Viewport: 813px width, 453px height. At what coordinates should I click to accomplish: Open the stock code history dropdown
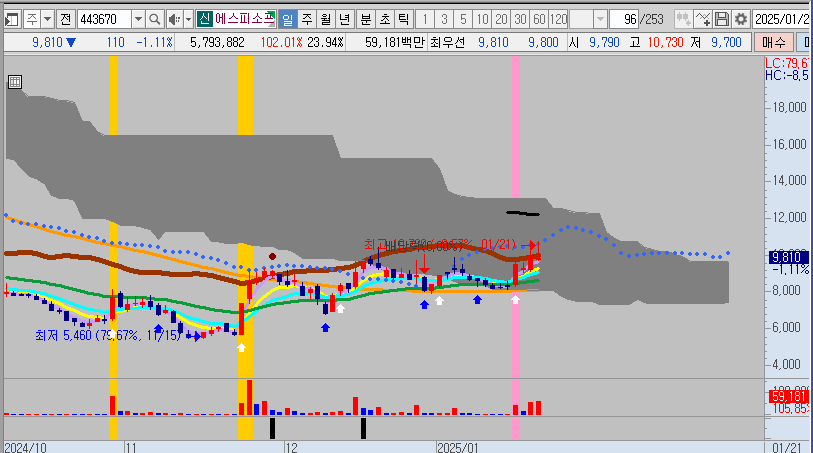(138, 20)
